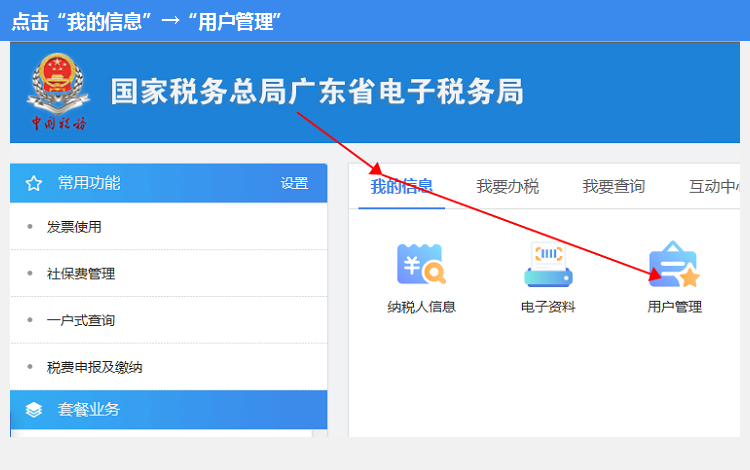Click the 电子资料 label text
Screen dimensions: 750x470
point(548,307)
